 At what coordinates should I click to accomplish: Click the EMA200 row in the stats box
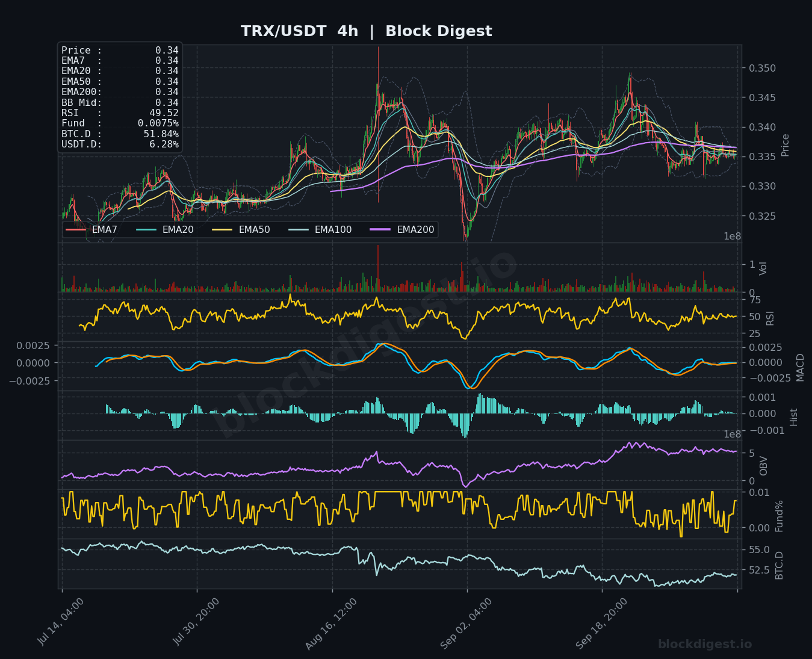[x=120, y=92]
